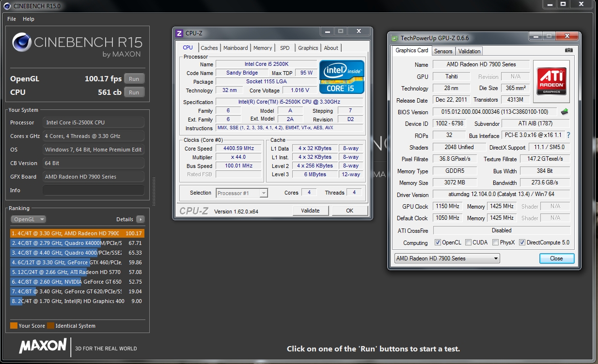Switch to the Caches tab in CPU-Z
The width and height of the screenshot is (598, 364).
click(209, 48)
